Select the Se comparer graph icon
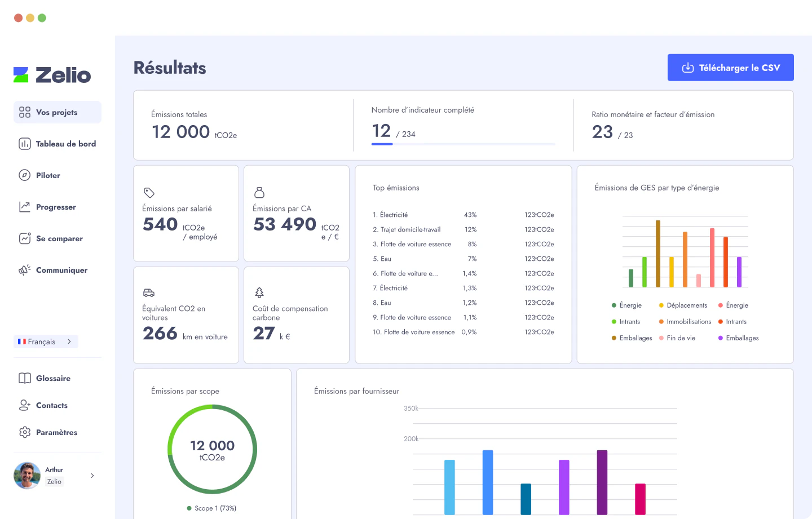 pos(23,238)
